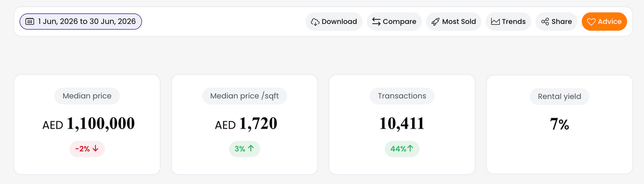The width and height of the screenshot is (644, 184).
Task: Click the heart icon on Advice
Action: [591, 22]
